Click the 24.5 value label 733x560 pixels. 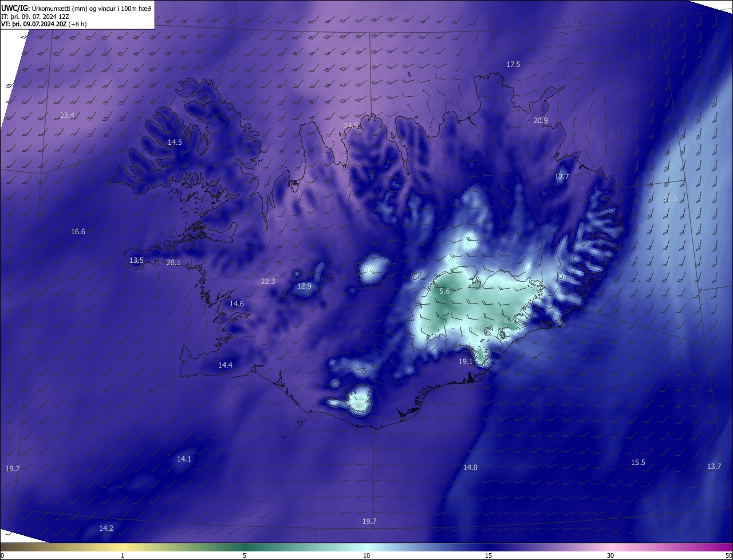click(350, 125)
